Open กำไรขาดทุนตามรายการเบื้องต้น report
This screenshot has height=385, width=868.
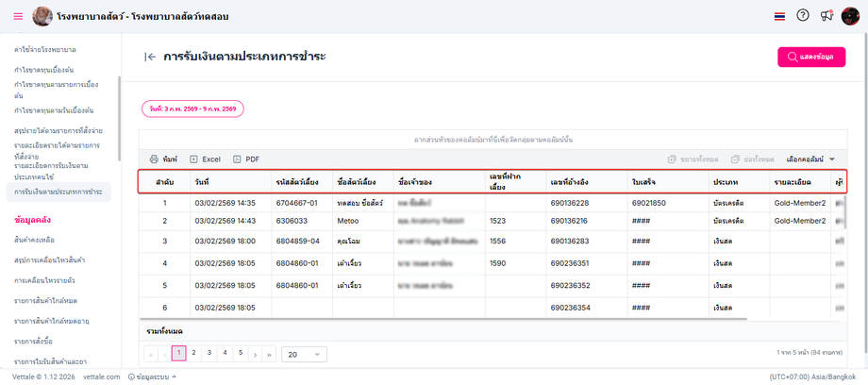pos(56,90)
